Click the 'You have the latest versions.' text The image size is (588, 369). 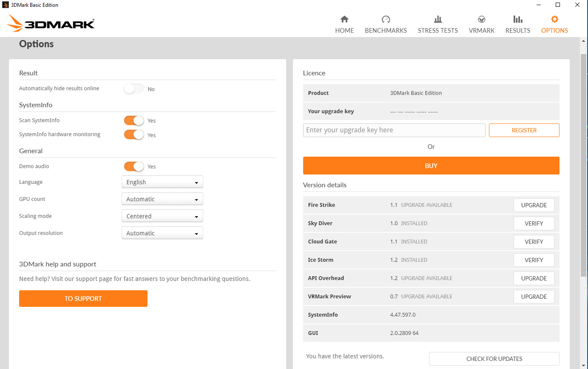pos(345,356)
